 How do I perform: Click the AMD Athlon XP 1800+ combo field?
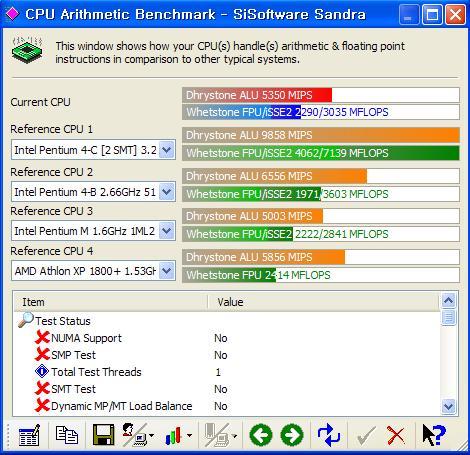(93, 271)
